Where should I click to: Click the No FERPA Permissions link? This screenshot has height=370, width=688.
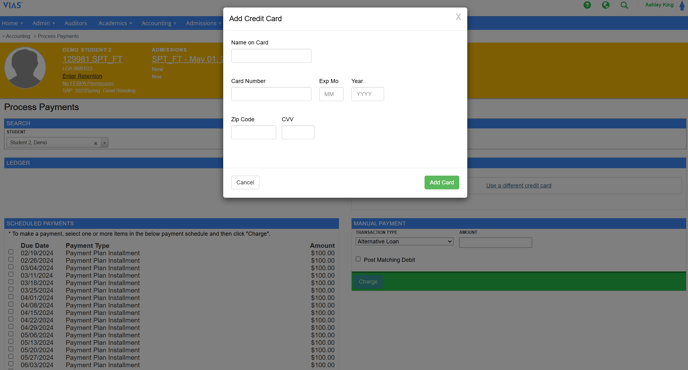click(x=88, y=83)
